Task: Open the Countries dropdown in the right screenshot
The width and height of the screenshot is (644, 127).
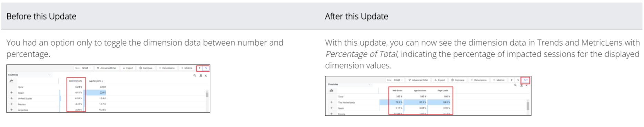Action: 349,84
